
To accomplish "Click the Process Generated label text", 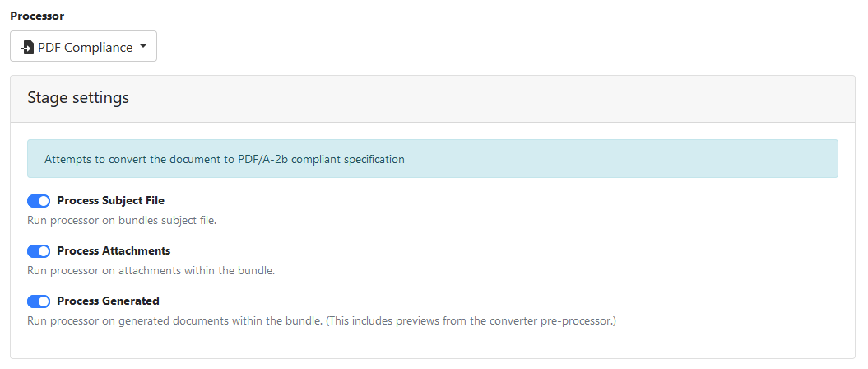I will [108, 301].
